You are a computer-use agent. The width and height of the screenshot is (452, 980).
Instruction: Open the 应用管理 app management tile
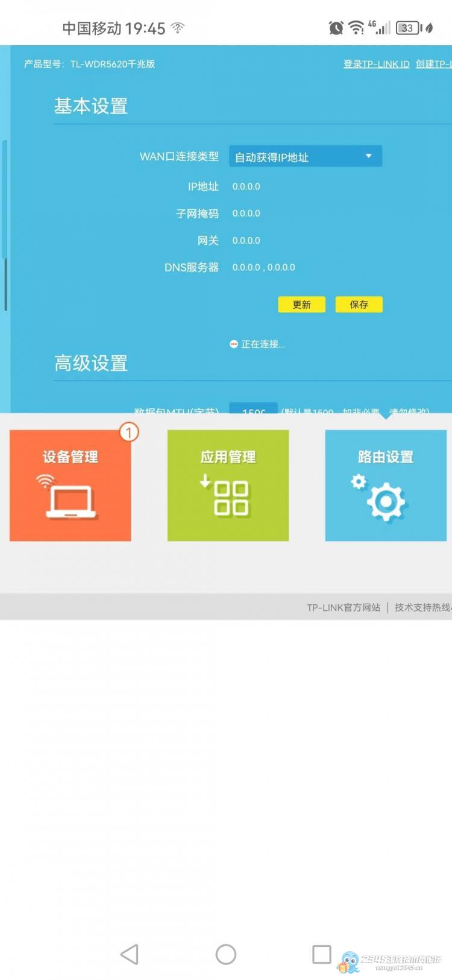coord(228,485)
